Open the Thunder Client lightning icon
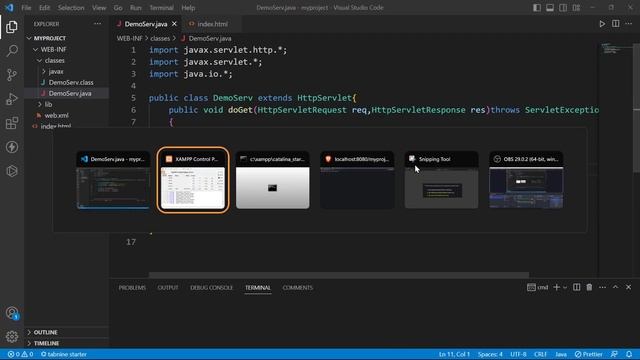640x360 pixels. [x=12, y=147]
